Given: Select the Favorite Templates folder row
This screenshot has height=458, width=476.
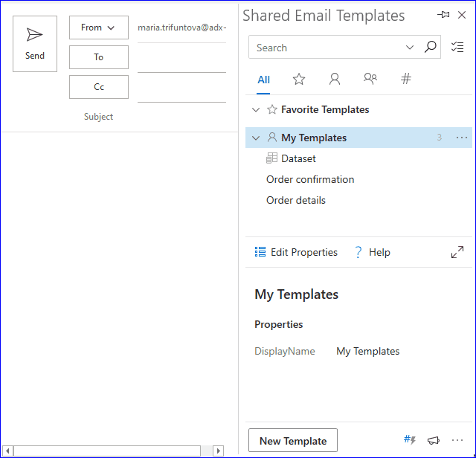Looking at the screenshot, I should (x=358, y=109).
